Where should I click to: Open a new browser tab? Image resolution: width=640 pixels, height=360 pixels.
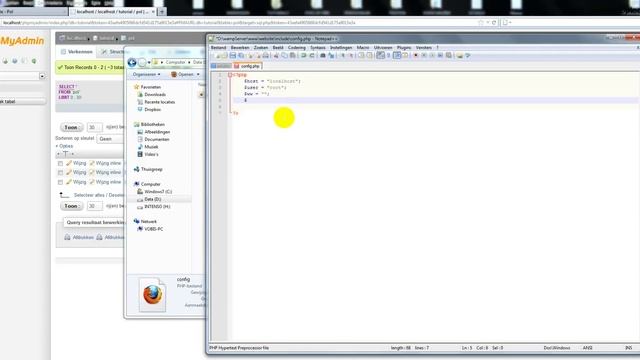tap(162, 12)
